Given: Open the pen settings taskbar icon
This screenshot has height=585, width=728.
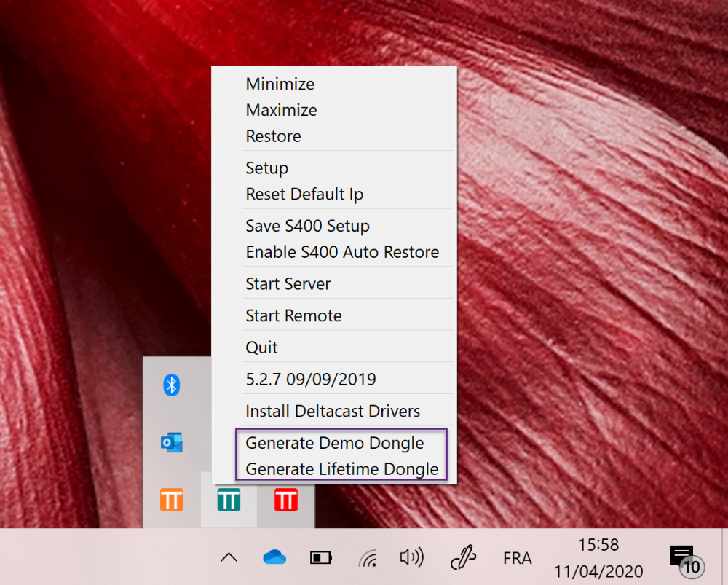Looking at the screenshot, I should coord(461,557).
